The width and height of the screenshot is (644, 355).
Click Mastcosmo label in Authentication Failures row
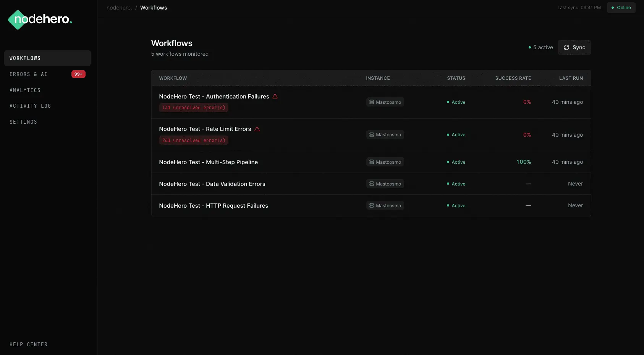(x=388, y=102)
